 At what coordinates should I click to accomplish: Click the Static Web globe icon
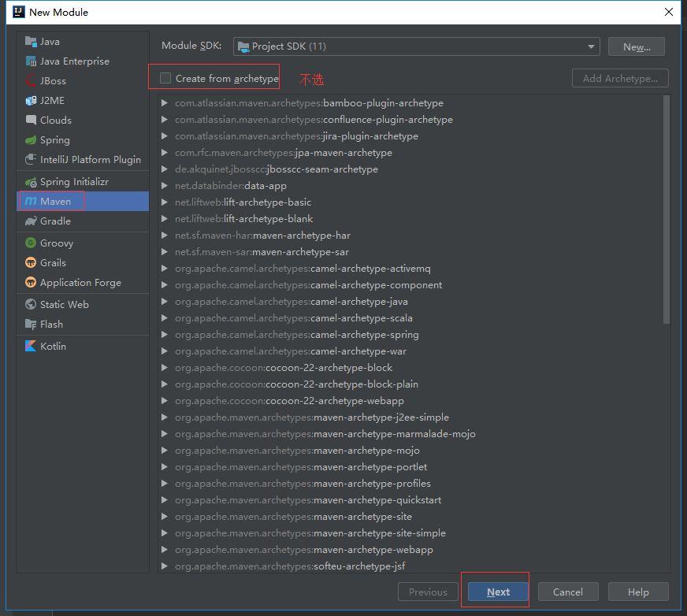pos(31,304)
